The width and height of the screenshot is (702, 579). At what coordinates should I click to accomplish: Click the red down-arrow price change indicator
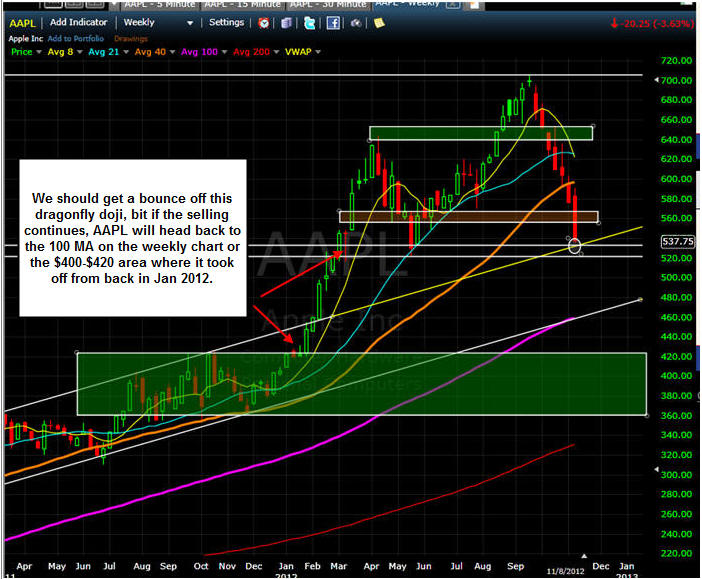[614, 23]
